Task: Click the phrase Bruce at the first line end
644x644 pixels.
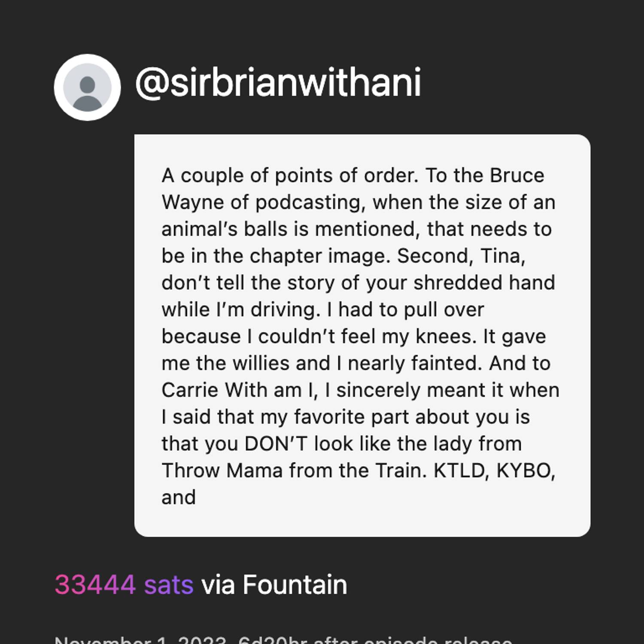Action: pos(517,176)
